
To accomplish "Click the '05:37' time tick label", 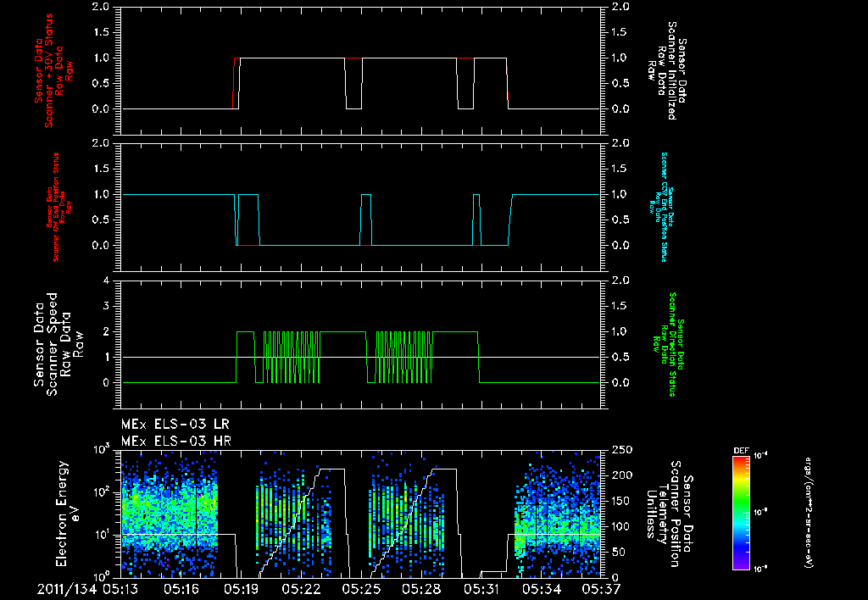I will (601, 589).
